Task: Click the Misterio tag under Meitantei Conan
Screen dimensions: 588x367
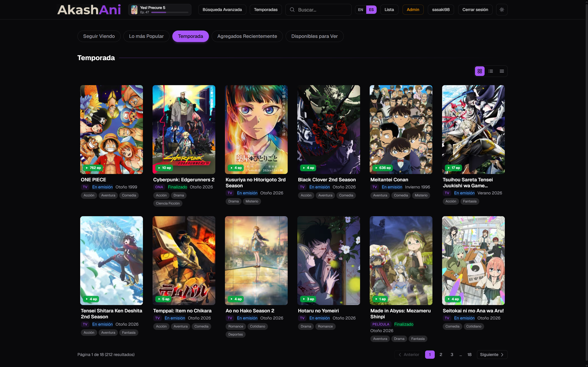Action: tap(421, 195)
